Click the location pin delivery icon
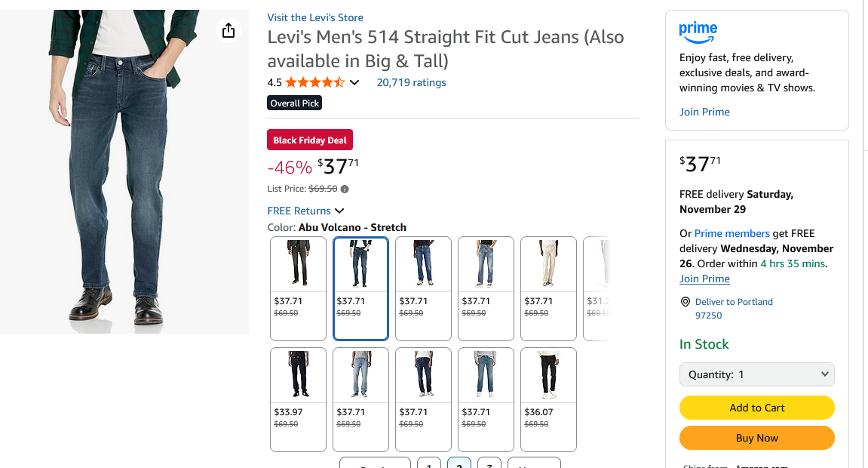This screenshot has width=868, height=468. (x=685, y=301)
